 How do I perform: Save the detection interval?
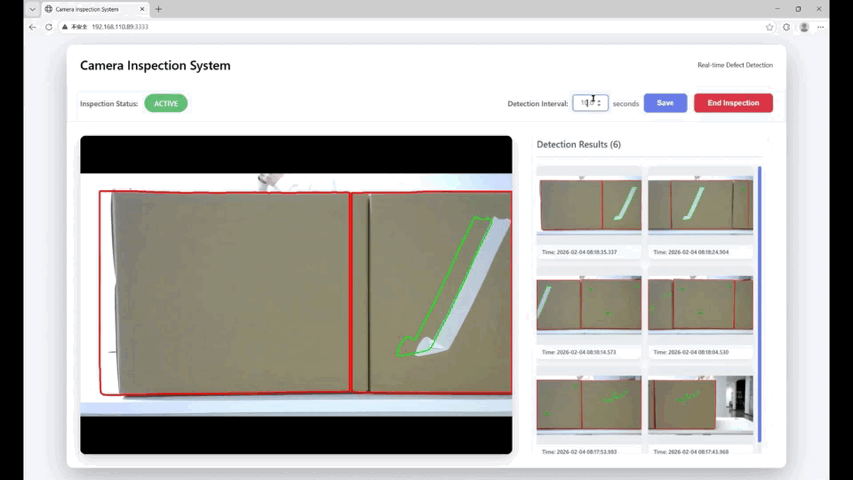coord(665,103)
